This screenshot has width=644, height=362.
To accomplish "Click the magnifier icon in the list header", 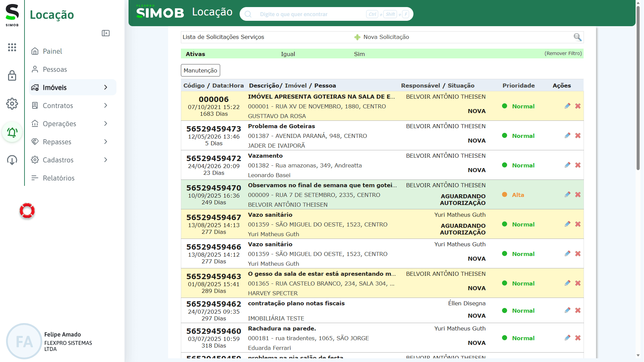I will pyautogui.click(x=577, y=37).
